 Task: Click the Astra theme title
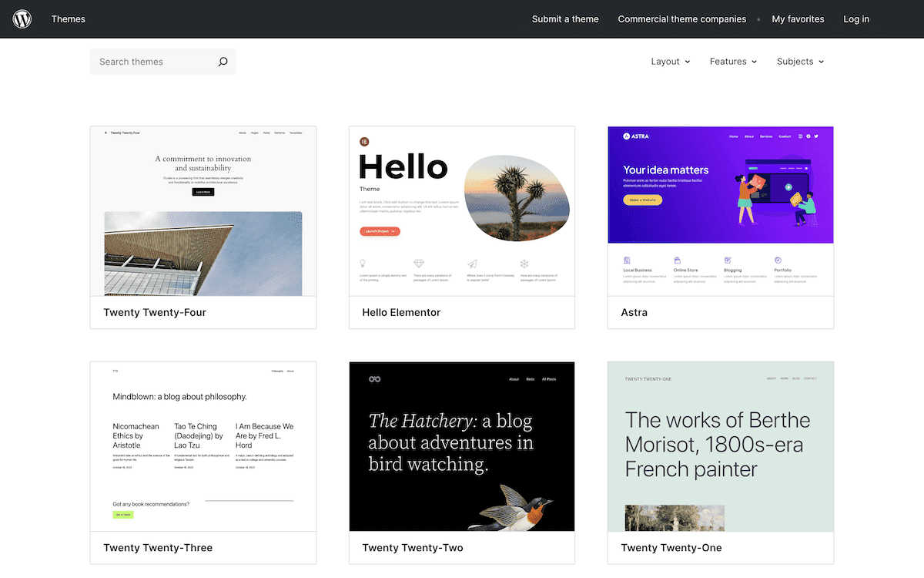[633, 312]
